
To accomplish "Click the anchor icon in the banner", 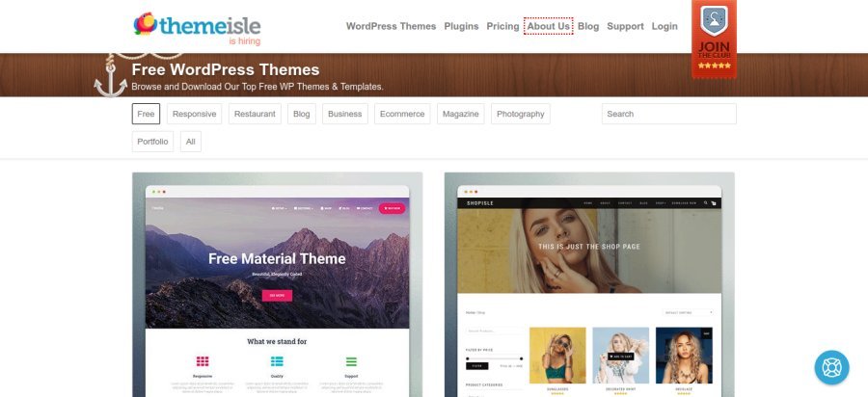I will [110, 77].
